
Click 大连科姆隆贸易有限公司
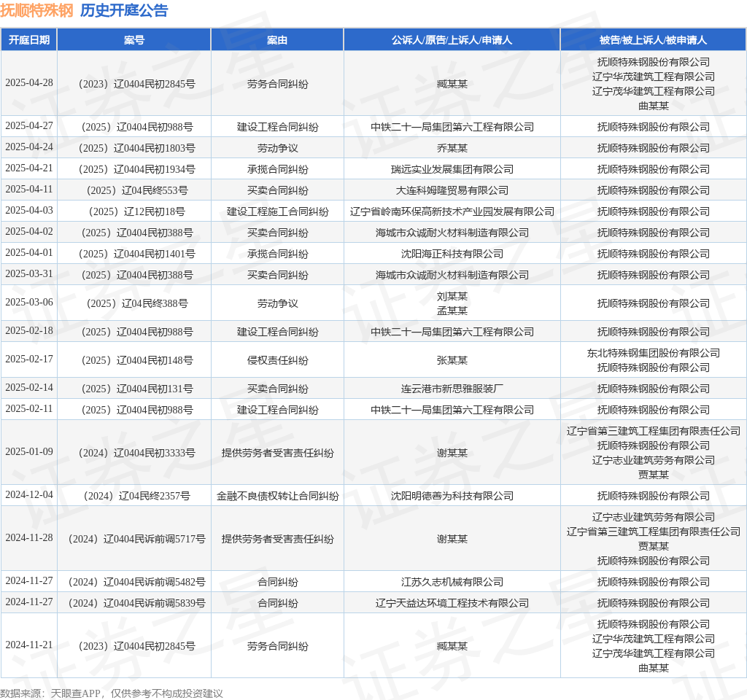(x=452, y=190)
